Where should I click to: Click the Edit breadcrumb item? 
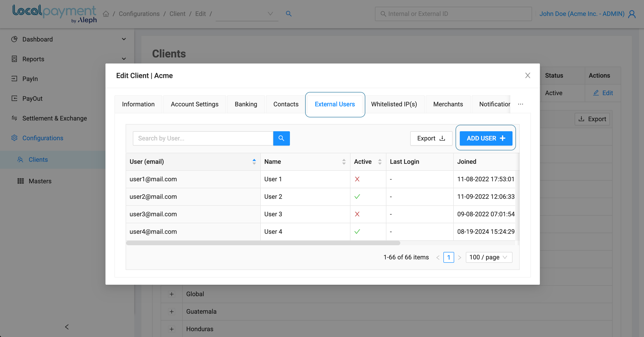200,14
